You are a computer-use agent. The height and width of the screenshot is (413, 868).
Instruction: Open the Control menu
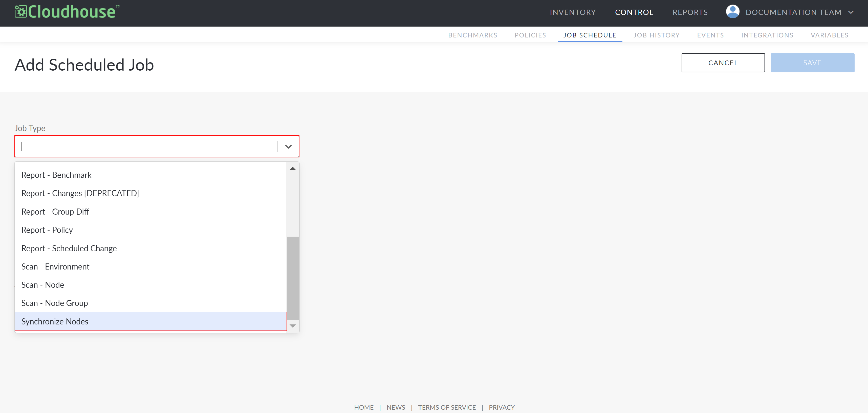[634, 12]
